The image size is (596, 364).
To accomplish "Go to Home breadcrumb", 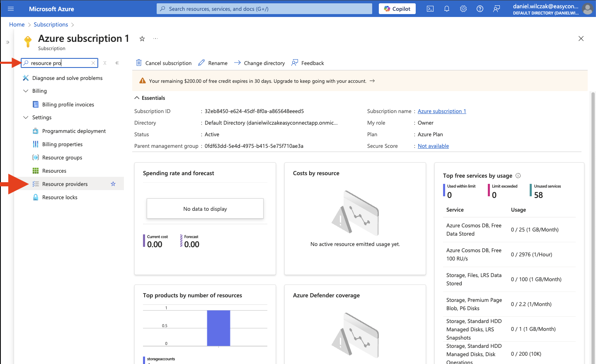I will tap(17, 24).
